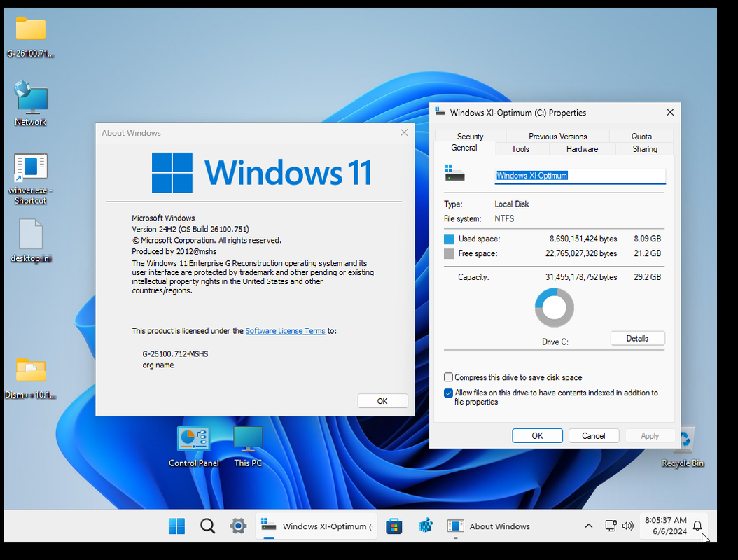This screenshot has height=560, width=738.
Task: Open volume tray icon
Action: coord(627,526)
